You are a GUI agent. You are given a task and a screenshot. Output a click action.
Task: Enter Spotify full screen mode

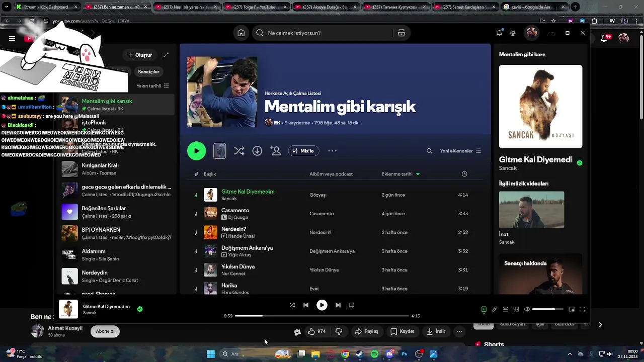tap(582, 309)
